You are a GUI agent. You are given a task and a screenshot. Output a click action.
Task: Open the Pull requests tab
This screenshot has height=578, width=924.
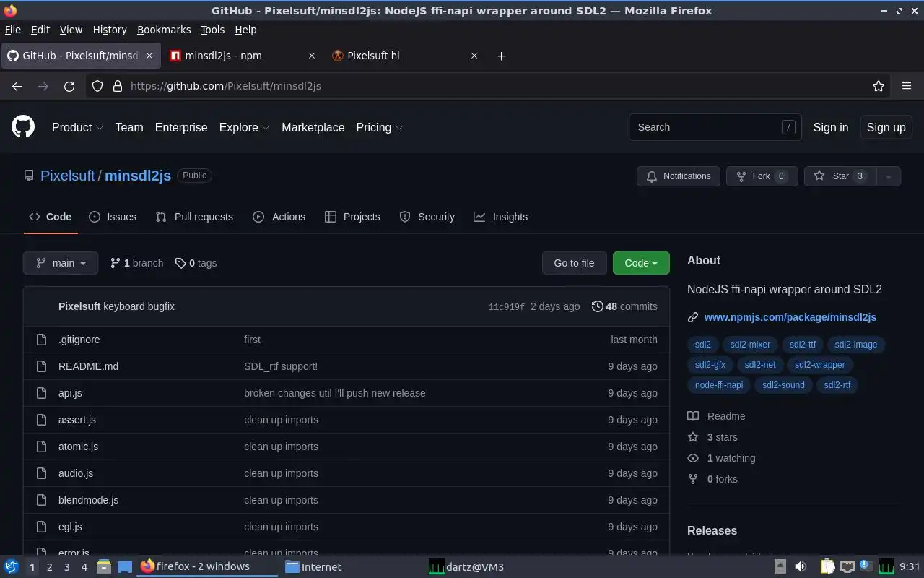click(194, 217)
